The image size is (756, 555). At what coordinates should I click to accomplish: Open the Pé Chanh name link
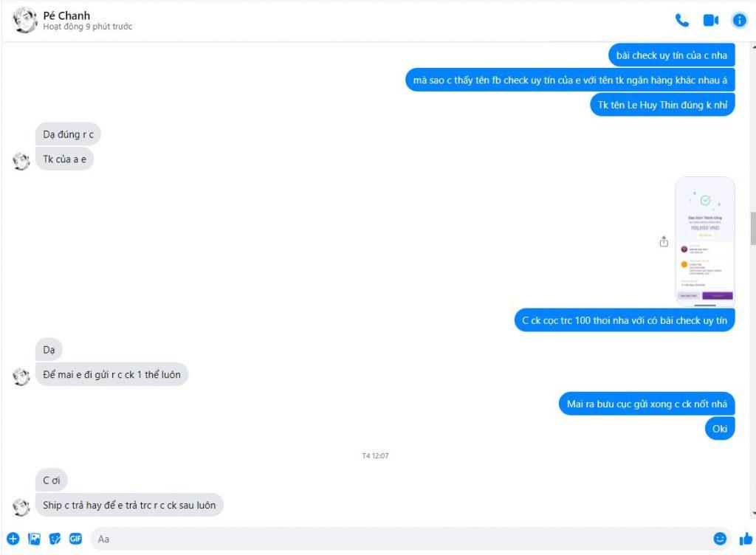pyautogui.click(x=66, y=15)
